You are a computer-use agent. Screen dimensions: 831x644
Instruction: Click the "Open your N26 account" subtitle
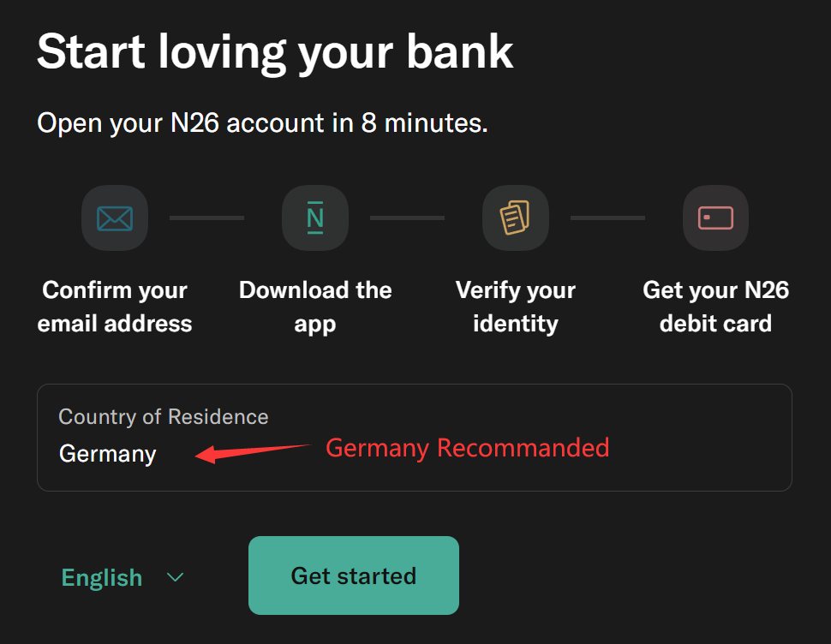pyautogui.click(x=262, y=123)
